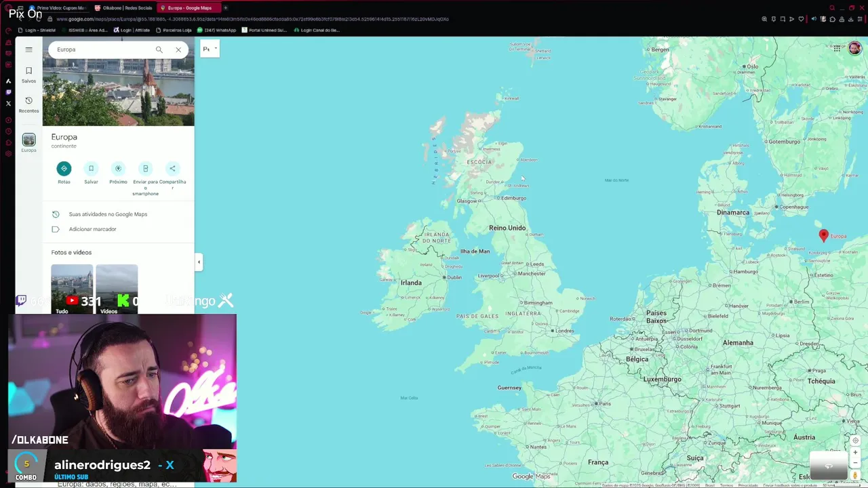Screen dimensions: 868x488
Task: Click Enviar para o smartphone icon
Action: pos(145,169)
